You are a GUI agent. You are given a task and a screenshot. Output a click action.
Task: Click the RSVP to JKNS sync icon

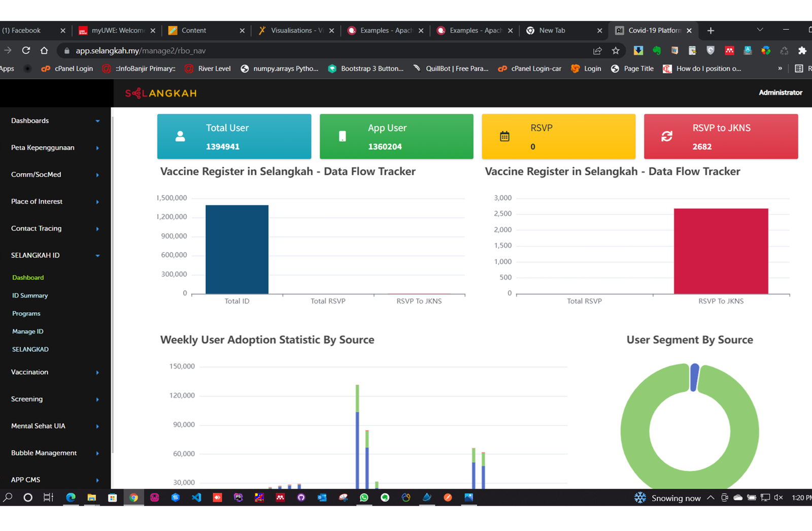(667, 137)
